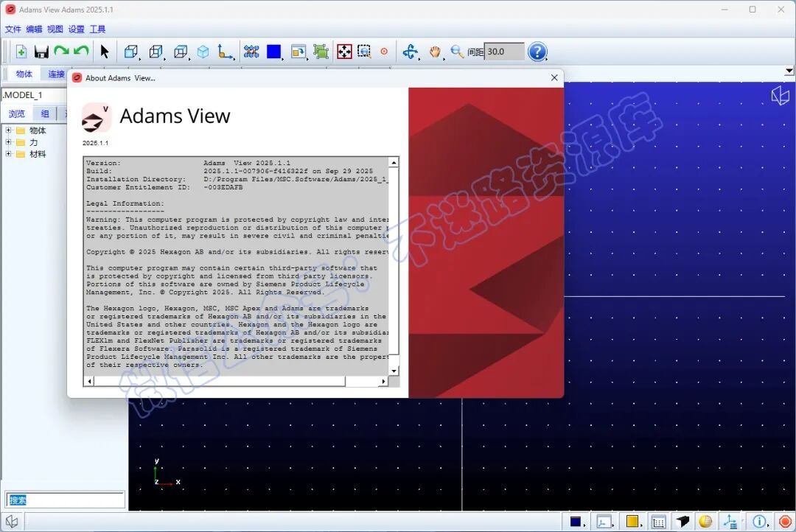This screenshot has width=796, height=532.
Task: Toggle the working grid icon in the status bar
Action: [658, 522]
